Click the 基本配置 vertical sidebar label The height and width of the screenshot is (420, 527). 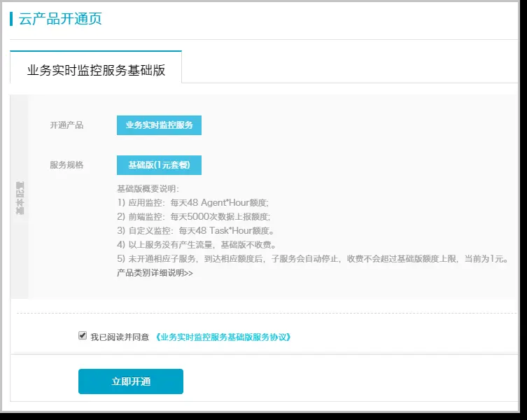point(20,197)
